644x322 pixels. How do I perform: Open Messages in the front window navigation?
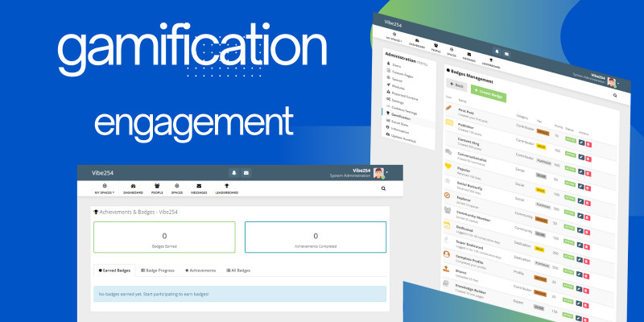[x=198, y=189]
